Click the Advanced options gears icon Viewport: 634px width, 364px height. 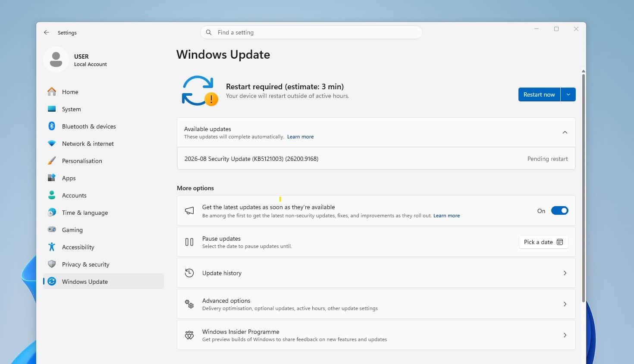tap(189, 304)
